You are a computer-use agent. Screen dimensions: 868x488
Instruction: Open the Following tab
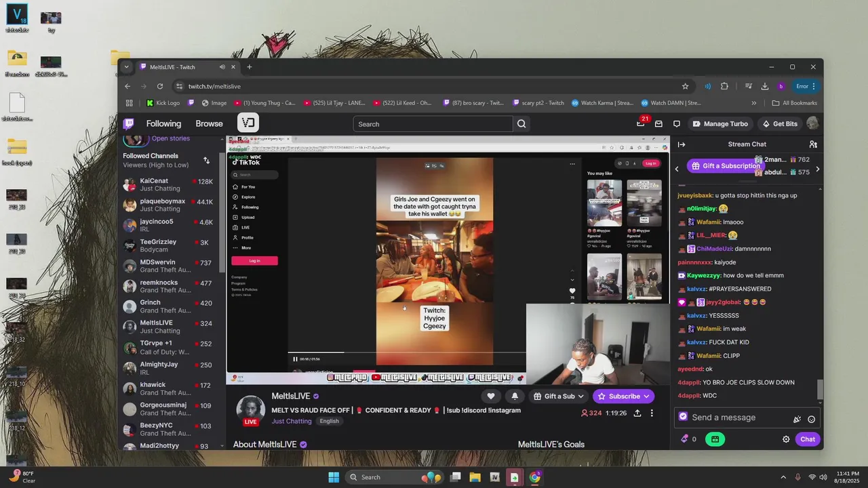[163, 123]
